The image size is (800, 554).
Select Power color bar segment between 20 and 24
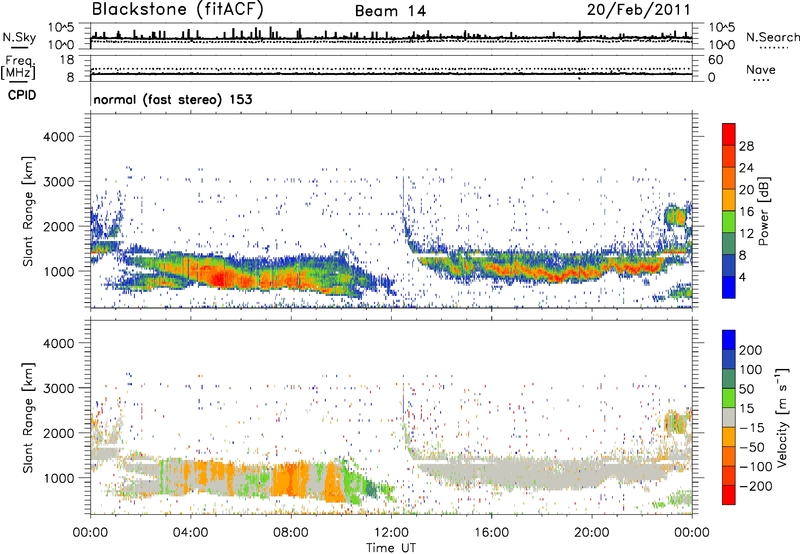(729, 178)
